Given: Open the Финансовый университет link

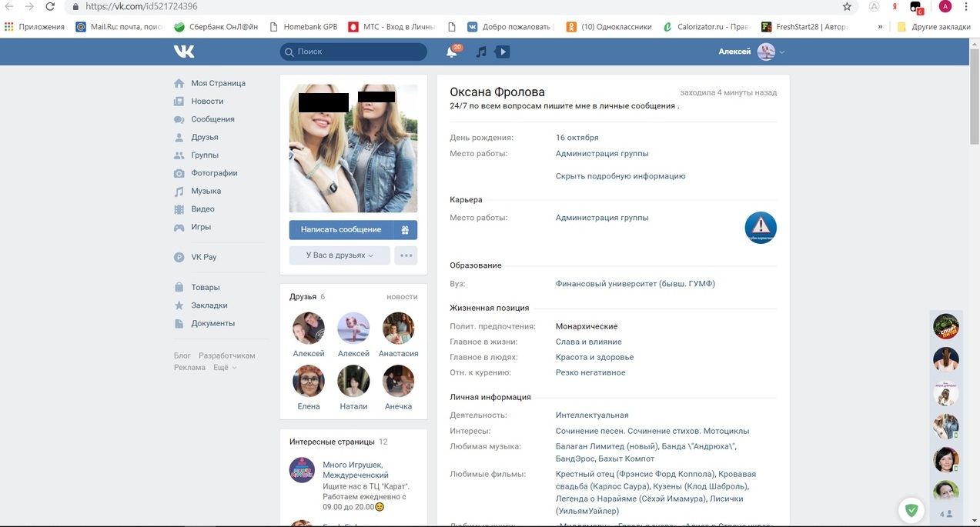Looking at the screenshot, I should [x=635, y=284].
